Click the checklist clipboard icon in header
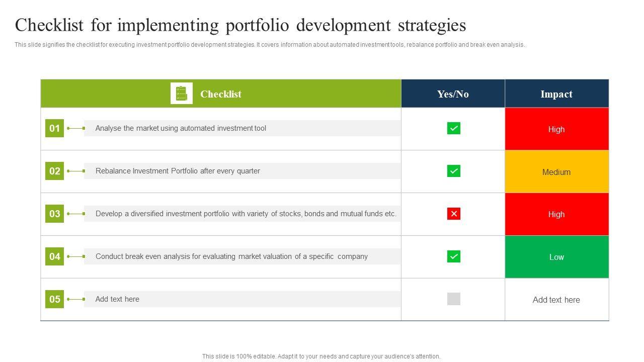The height and width of the screenshot is (362, 644). coord(182,94)
